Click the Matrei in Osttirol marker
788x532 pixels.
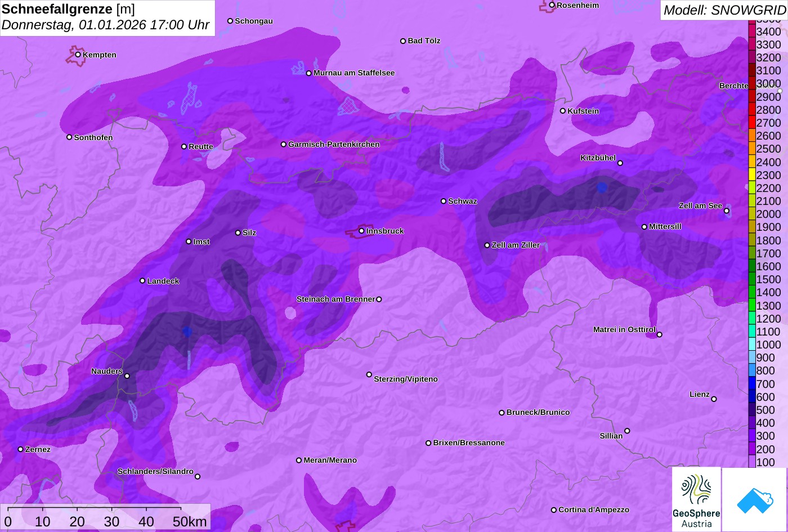coord(660,334)
